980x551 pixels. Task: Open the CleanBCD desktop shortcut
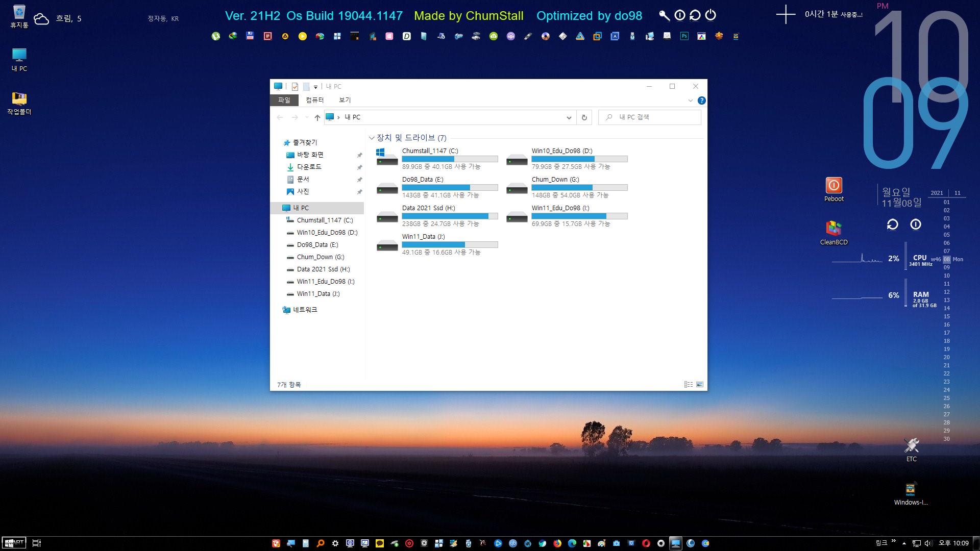834,233
